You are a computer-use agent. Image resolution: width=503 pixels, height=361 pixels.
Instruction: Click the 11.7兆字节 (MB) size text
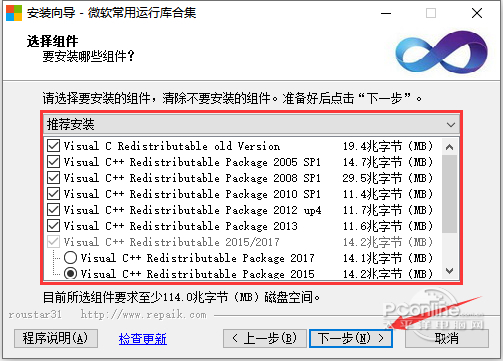[388, 210]
